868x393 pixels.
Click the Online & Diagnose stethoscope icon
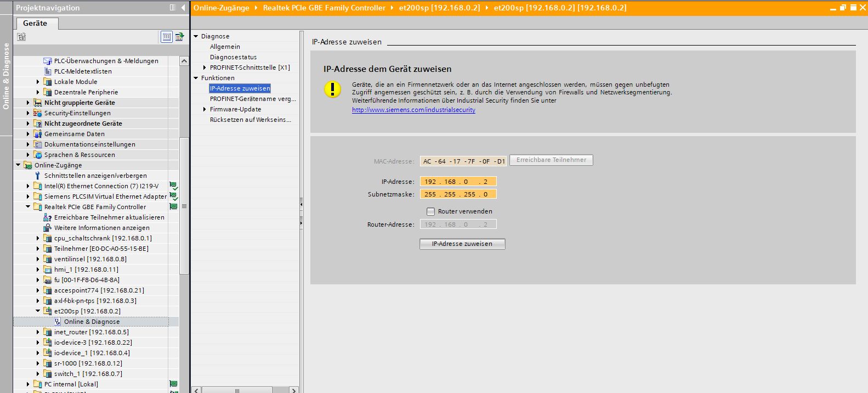click(58, 322)
